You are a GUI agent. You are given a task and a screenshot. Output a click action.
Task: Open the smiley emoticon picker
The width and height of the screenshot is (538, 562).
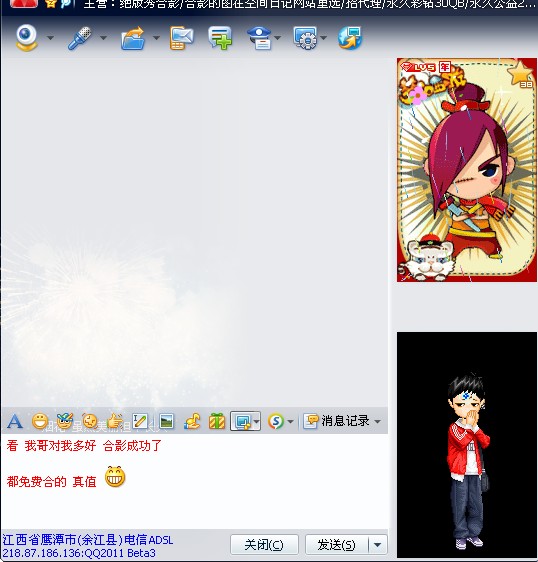tap(40, 421)
